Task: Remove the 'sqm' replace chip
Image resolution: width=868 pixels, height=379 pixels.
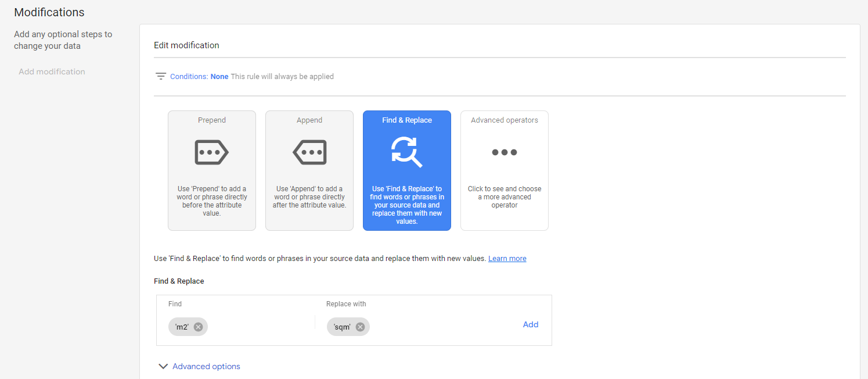Action: point(360,327)
